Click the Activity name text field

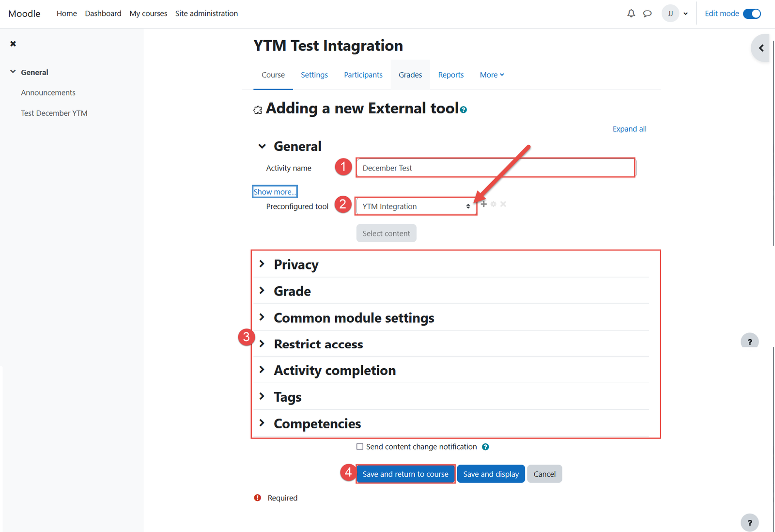[x=496, y=168]
